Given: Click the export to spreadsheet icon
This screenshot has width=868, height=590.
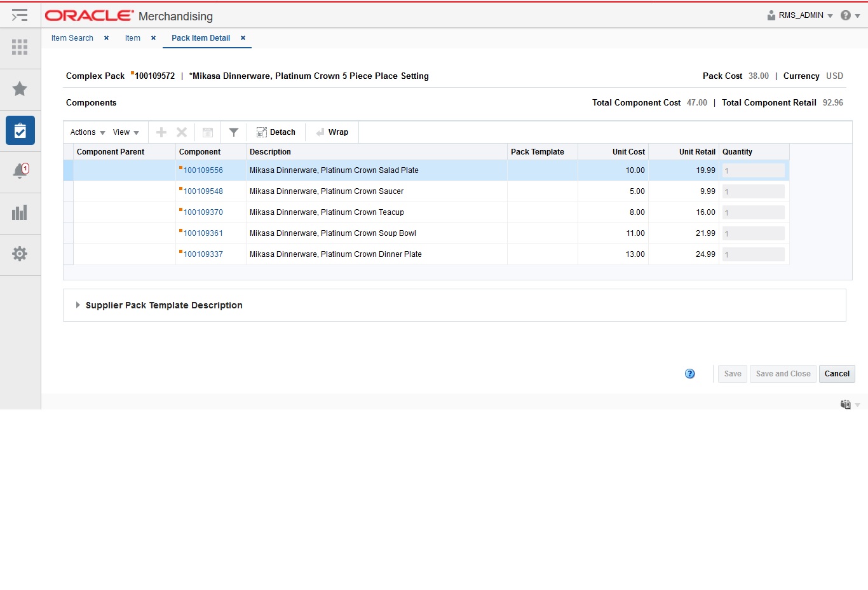Looking at the screenshot, I should (x=208, y=132).
